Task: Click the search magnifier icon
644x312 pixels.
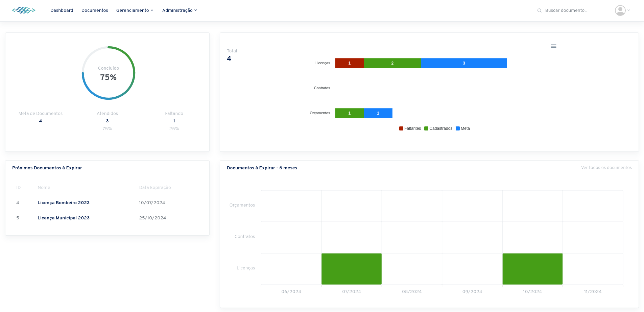Action: [x=540, y=10]
